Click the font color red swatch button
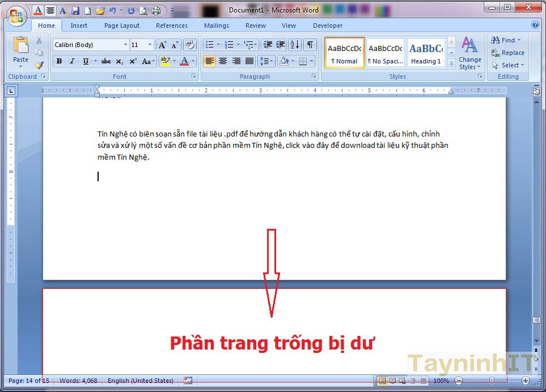The height and width of the screenshot is (392, 546). pos(184,61)
